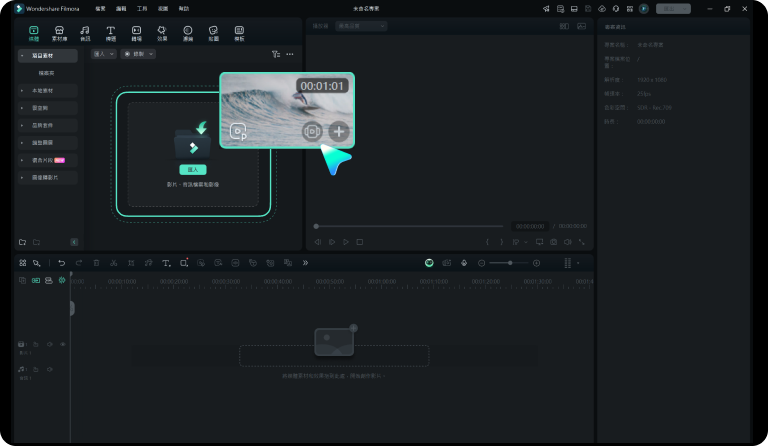Open the cloud upload icon
Image resolution: width=768 pixels, height=446 pixels.
pos(602,9)
